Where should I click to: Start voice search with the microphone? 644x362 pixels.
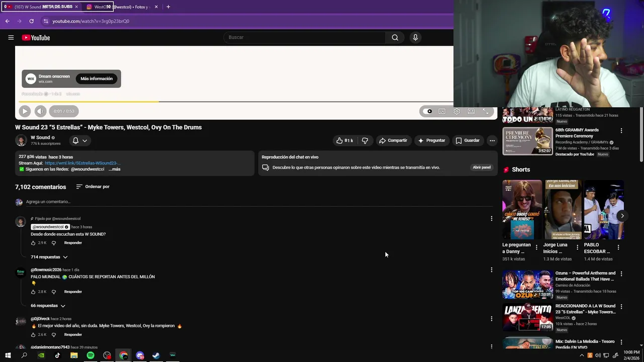point(415,37)
